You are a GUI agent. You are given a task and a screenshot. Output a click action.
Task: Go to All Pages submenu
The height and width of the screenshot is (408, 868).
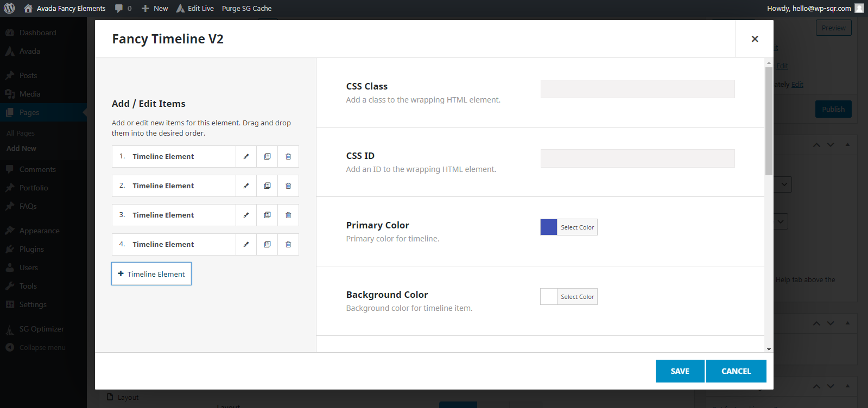(21, 133)
